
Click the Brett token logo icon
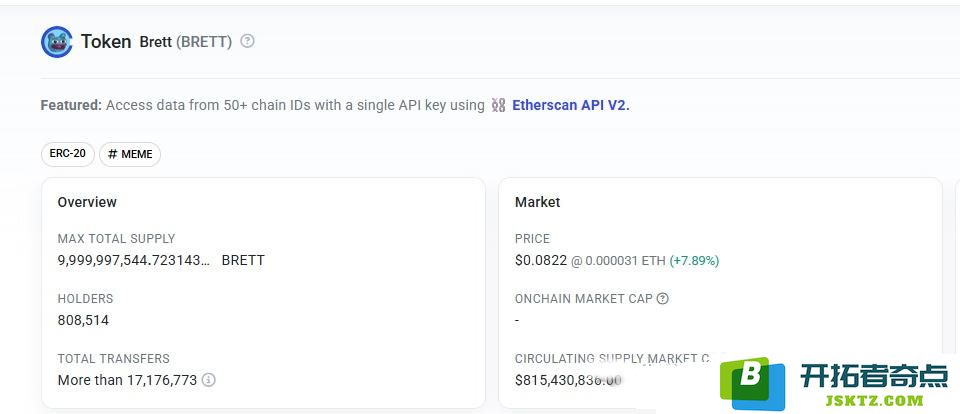pyautogui.click(x=57, y=42)
